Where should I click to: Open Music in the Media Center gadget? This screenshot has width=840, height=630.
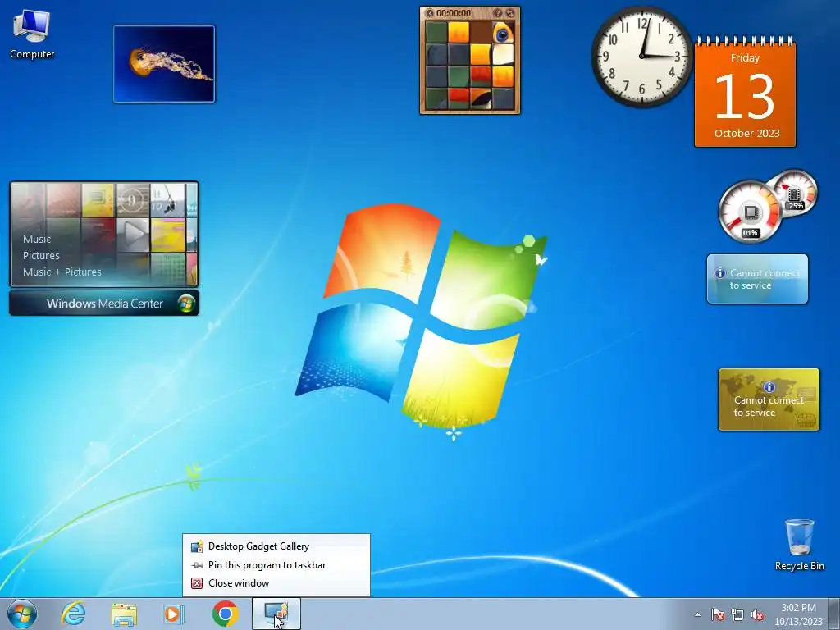coord(37,239)
